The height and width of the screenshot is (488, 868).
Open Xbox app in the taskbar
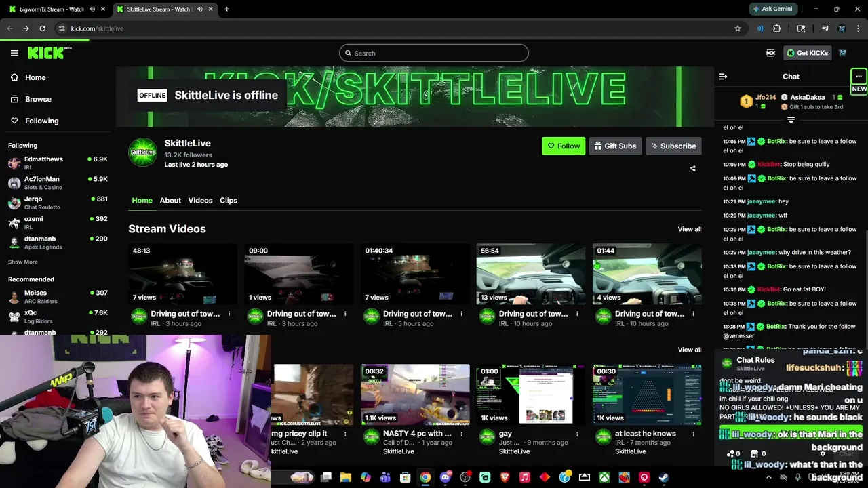pos(604,477)
